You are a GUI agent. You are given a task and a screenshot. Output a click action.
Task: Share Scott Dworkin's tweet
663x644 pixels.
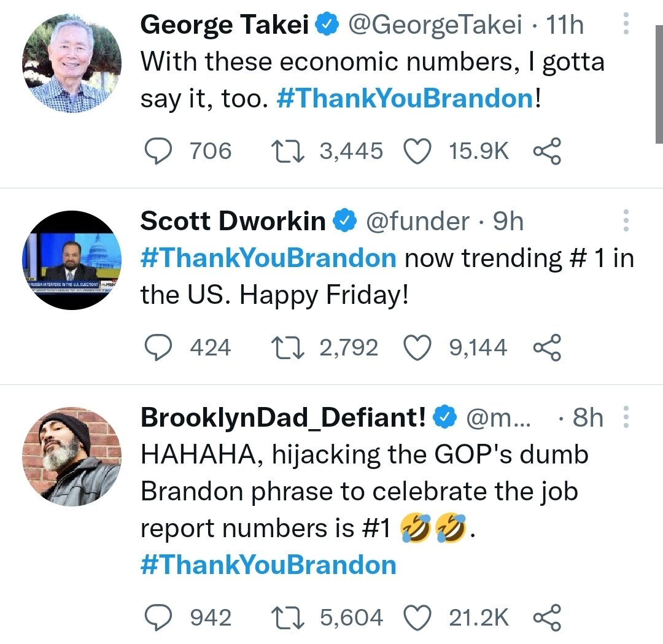[547, 348]
